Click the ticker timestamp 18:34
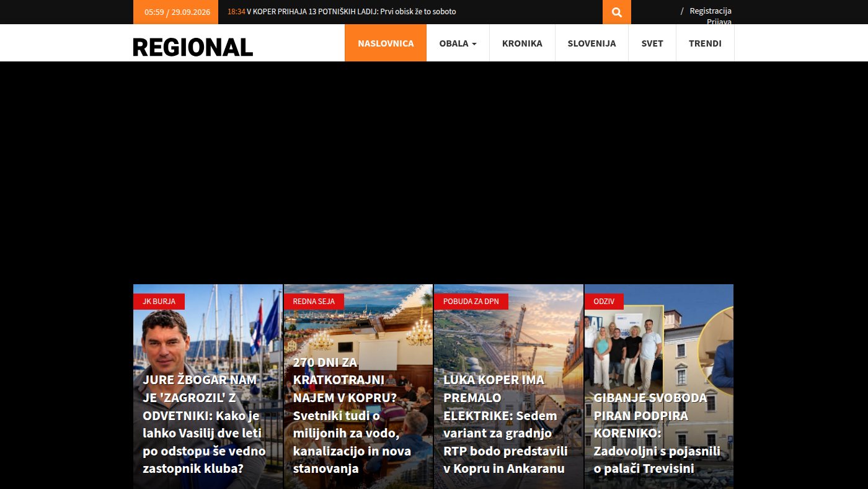The height and width of the screenshot is (489, 868). [x=236, y=12]
